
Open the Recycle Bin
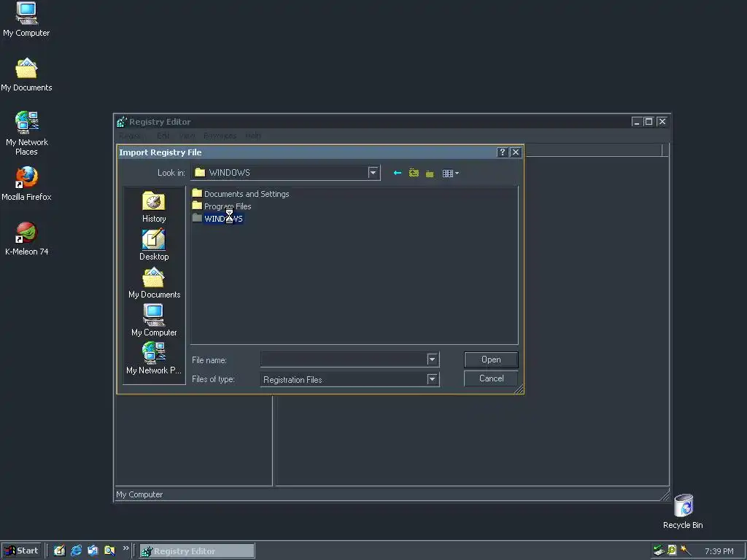click(683, 511)
